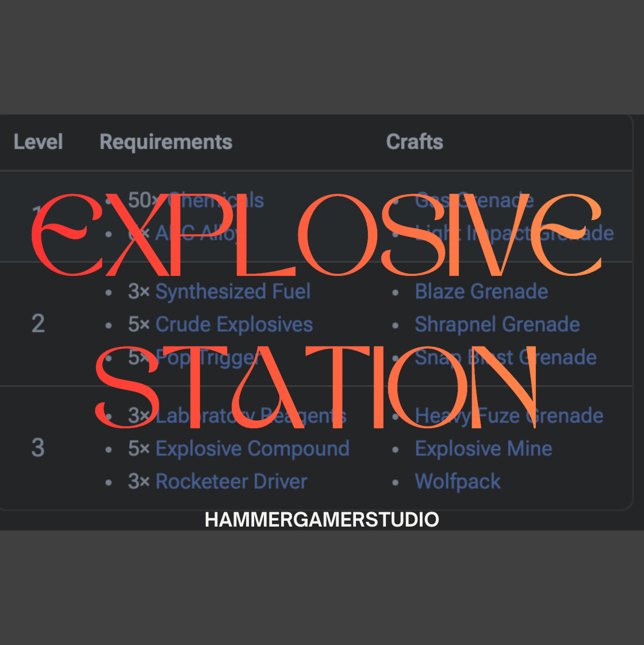
Task: Open the Laboratory Reagents link
Action: pyautogui.click(x=251, y=416)
